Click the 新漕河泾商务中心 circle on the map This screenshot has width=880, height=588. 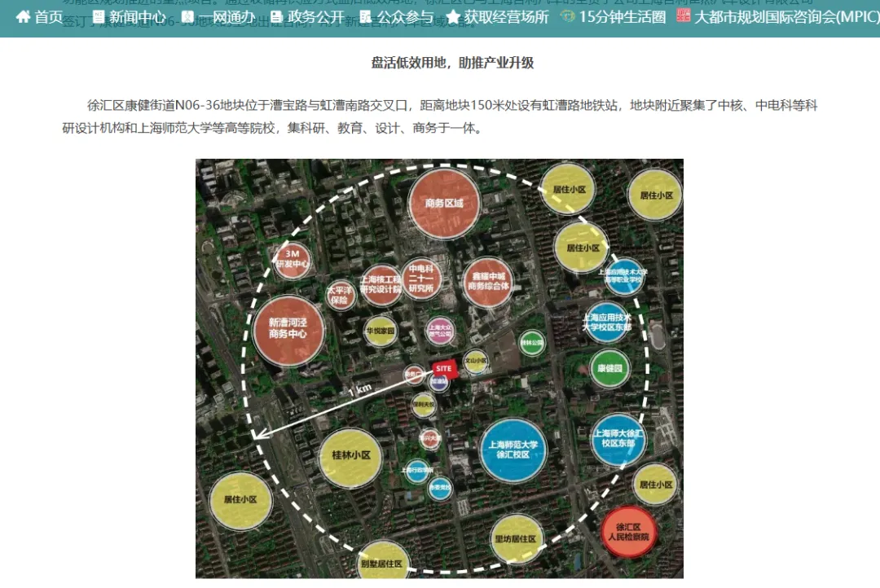pos(288,330)
